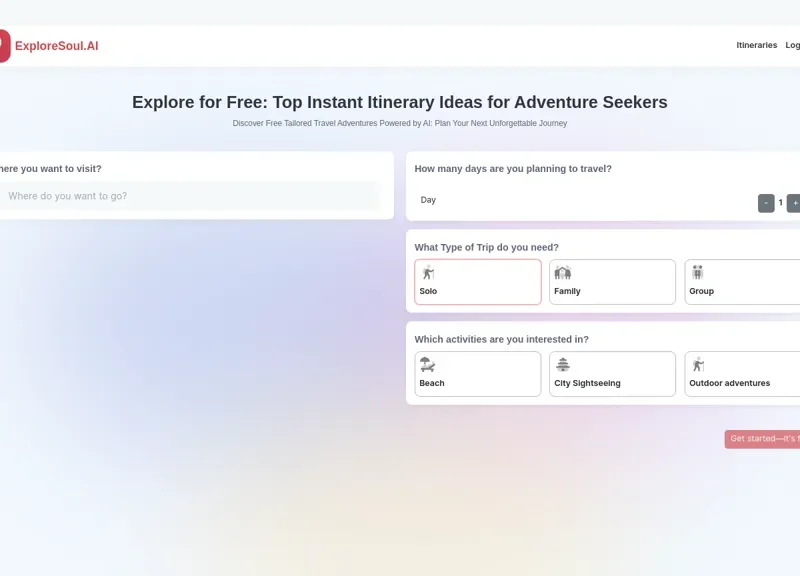The height and width of the screenshot is (576, 800).
Task: Click the Outdoor adventures hiker icon
Action: 696,364
